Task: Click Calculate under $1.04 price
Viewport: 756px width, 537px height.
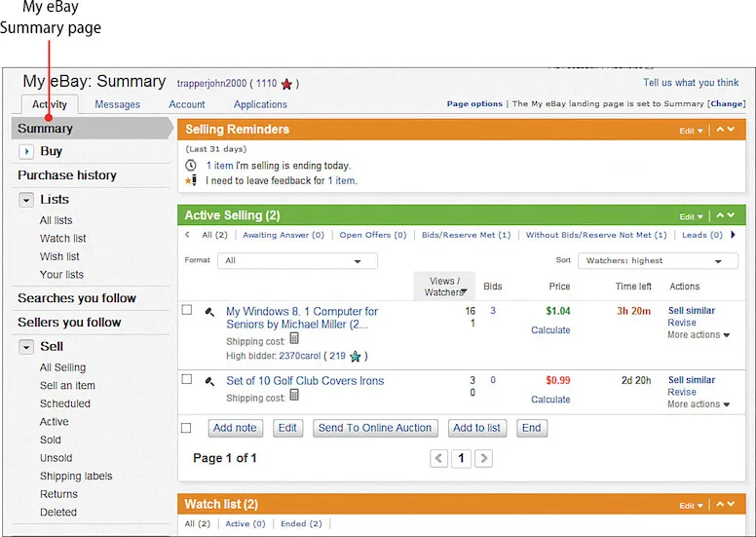Action: click(550, 330)
